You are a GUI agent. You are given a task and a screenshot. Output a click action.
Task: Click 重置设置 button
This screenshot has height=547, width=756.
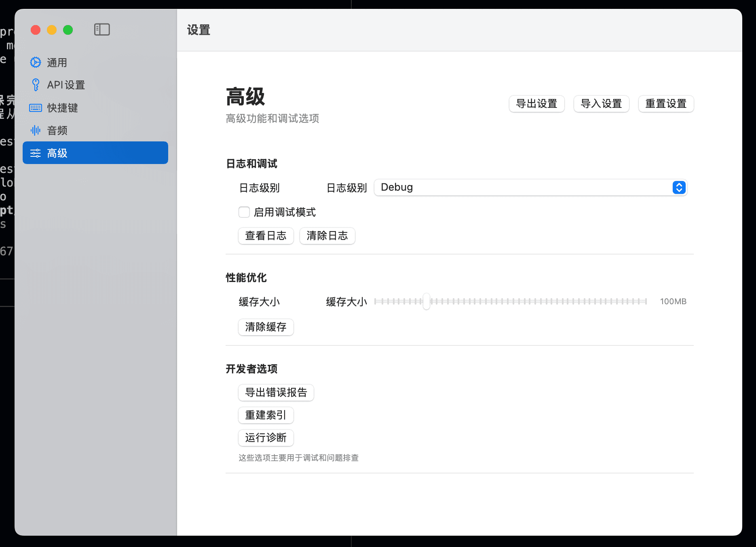tap(666, 104)
